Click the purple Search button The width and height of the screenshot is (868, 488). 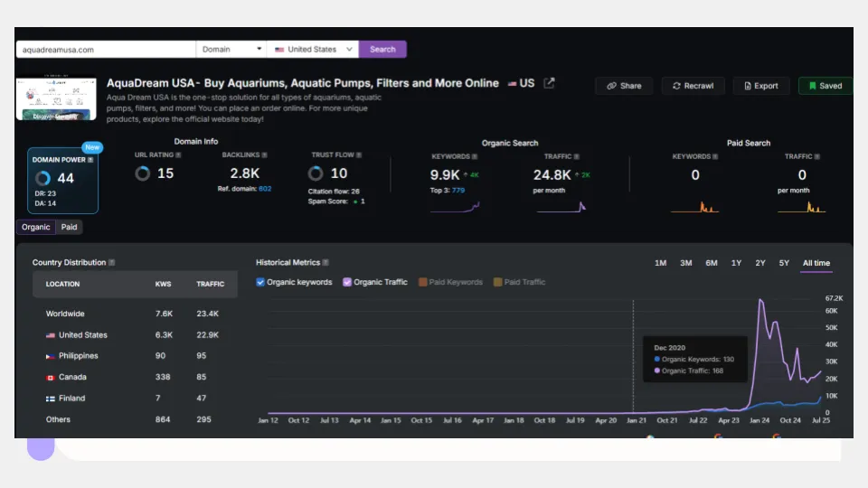click(x=382, y=49)
